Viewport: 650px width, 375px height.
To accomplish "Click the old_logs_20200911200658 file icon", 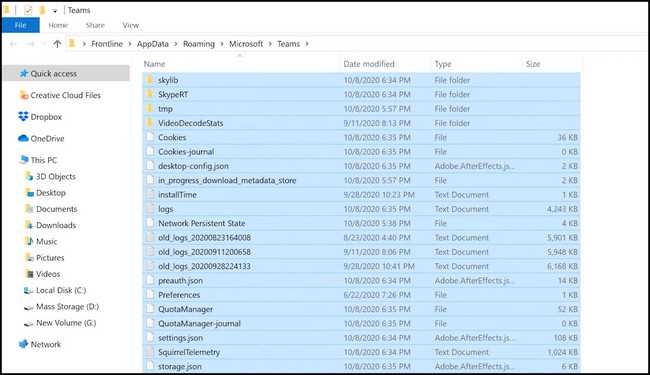I will click(x=150, y=252).
